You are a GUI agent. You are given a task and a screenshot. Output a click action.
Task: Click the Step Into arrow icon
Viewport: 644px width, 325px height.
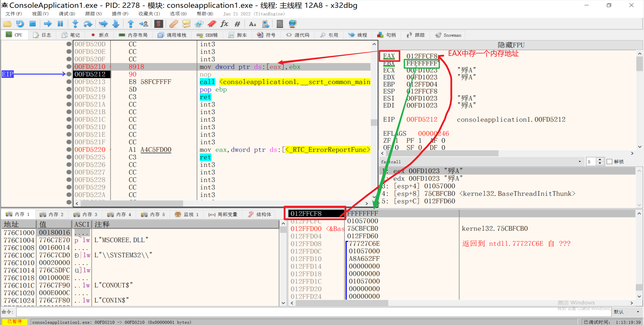[75, 24]
